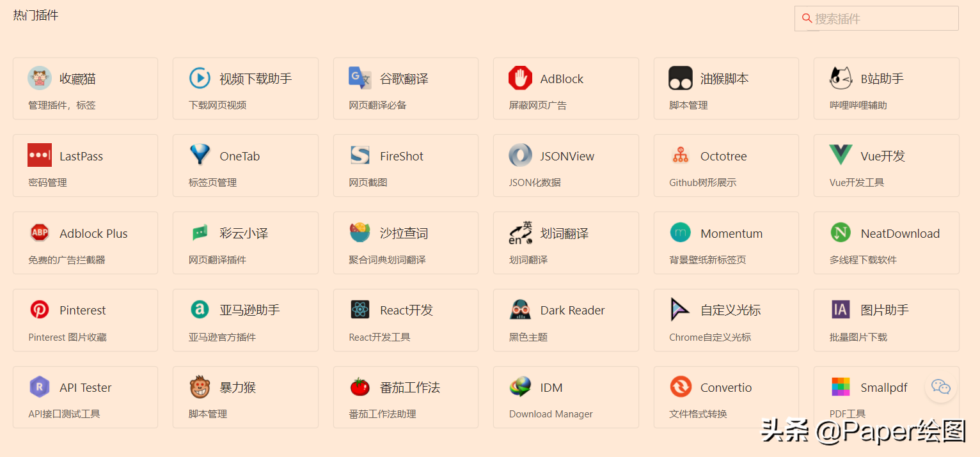
Task: Click the Pinterest red P icon
Action: [40, 310]
